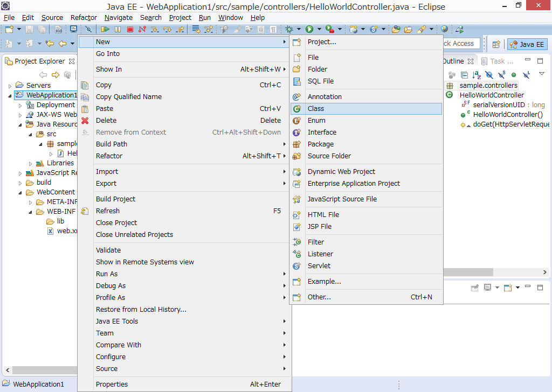Choose Other... in New submenu
552x392 pixels.
tap(366, 297)
